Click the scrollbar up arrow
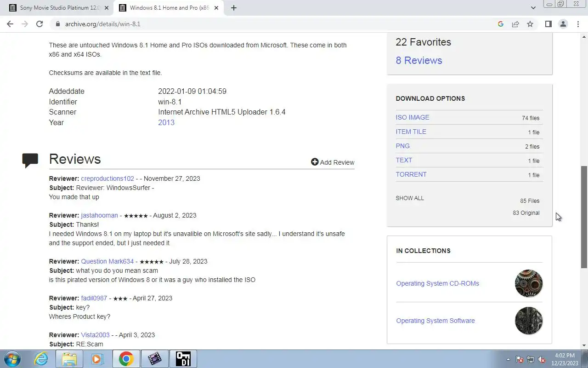Screen dimensions: 588x368 (x=584, y=36)
